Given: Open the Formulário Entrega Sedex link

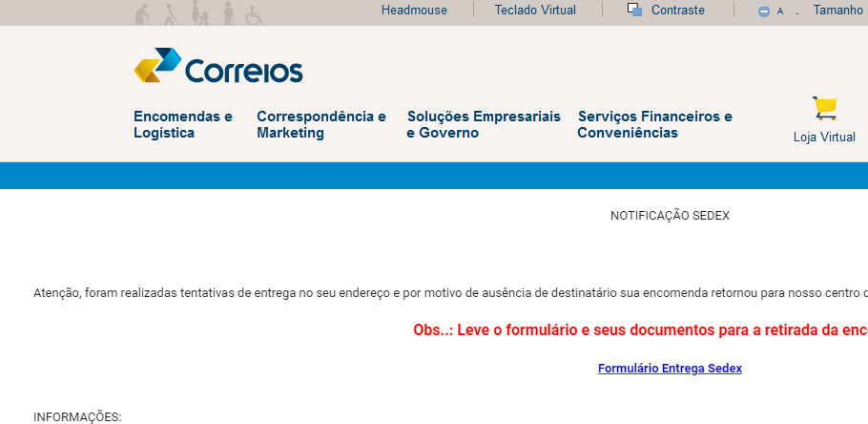Looking at the screenshot, I should click(x=670, y=369).
